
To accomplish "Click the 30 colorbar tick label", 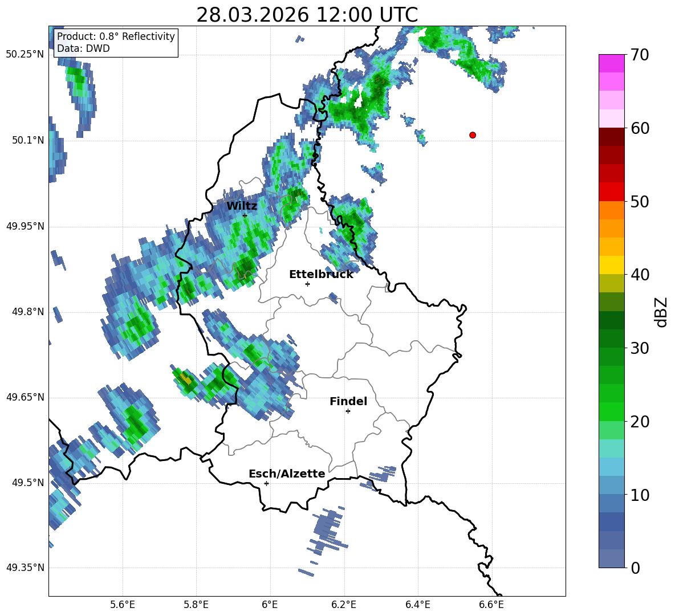I will [x=640, y=348].
